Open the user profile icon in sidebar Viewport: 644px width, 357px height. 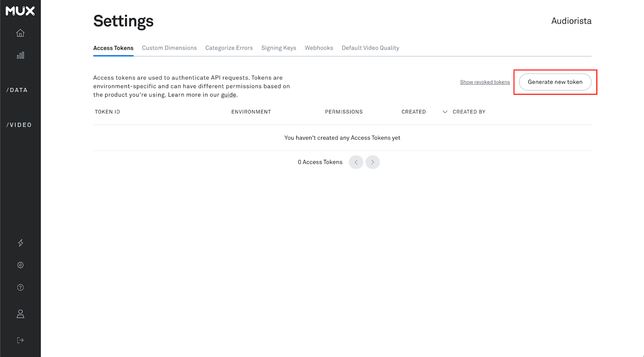pos(20,314)
